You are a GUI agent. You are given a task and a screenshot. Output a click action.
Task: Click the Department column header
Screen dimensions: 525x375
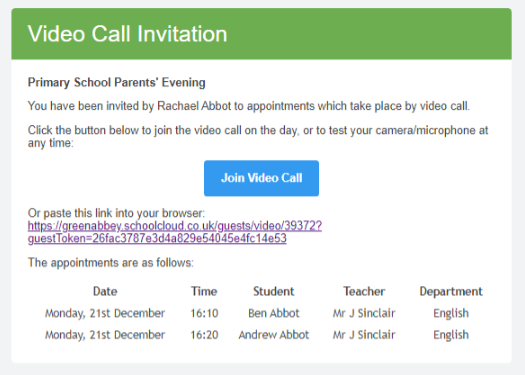pyautogui.click(x=451, y=292)
